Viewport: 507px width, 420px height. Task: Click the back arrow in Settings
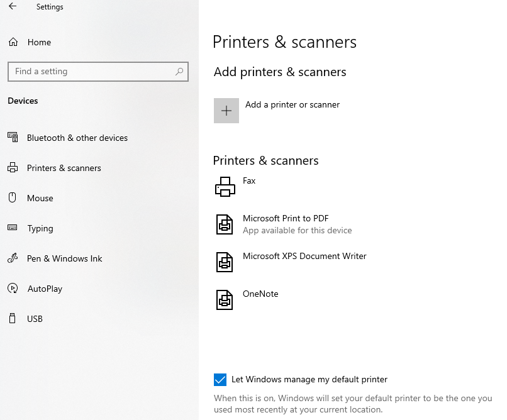[13, 7]
